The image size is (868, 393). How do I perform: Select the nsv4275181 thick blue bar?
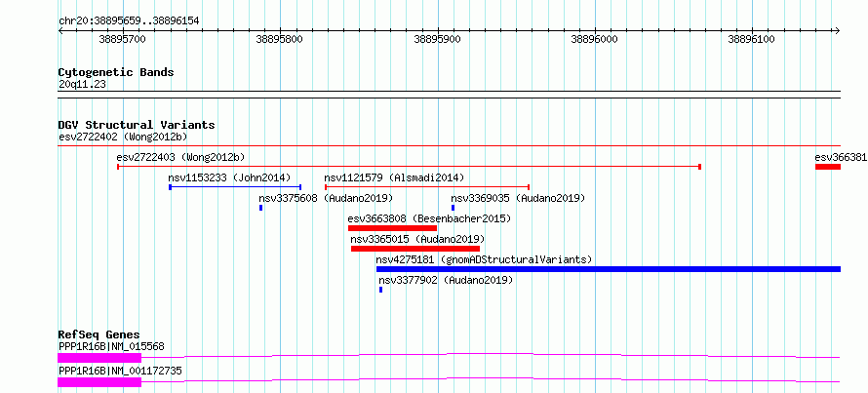[609, 269]
